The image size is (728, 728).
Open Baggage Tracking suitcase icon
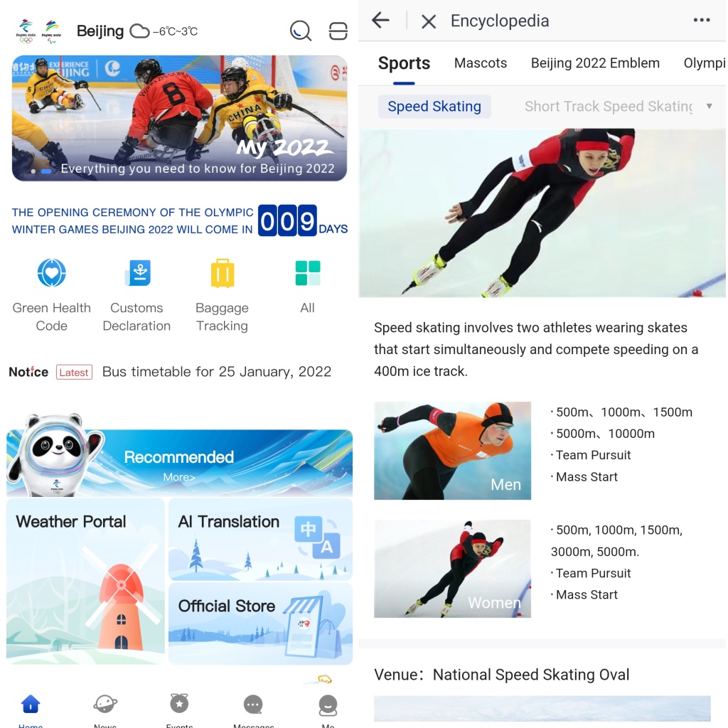click(x=223, y=273)
